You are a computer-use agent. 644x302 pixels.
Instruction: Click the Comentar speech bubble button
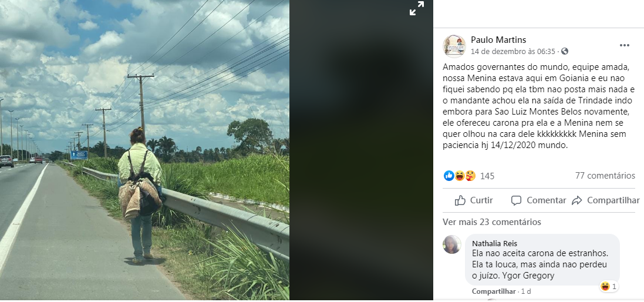pos(538,200)
